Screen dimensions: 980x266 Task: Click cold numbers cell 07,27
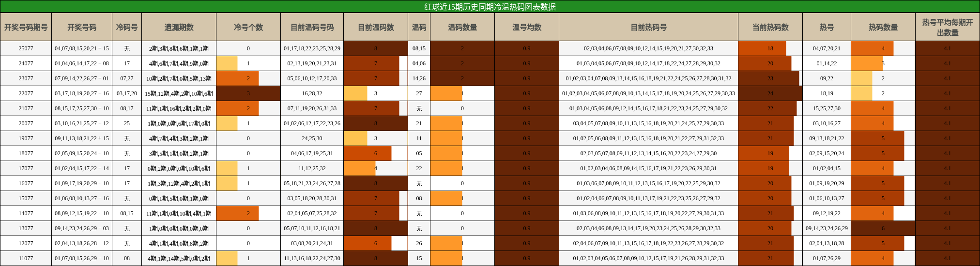[x=127, y=78]
